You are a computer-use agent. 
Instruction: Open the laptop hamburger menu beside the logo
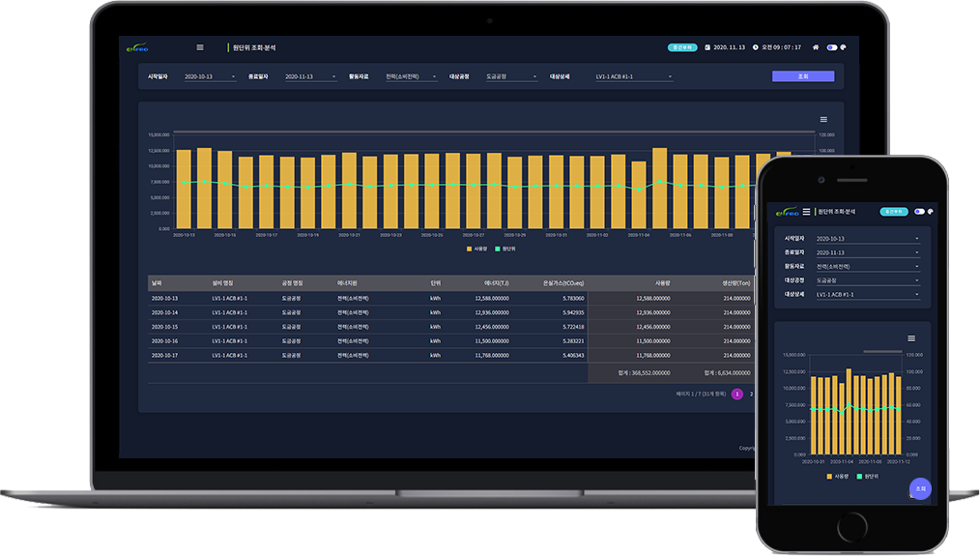[200, 47]
